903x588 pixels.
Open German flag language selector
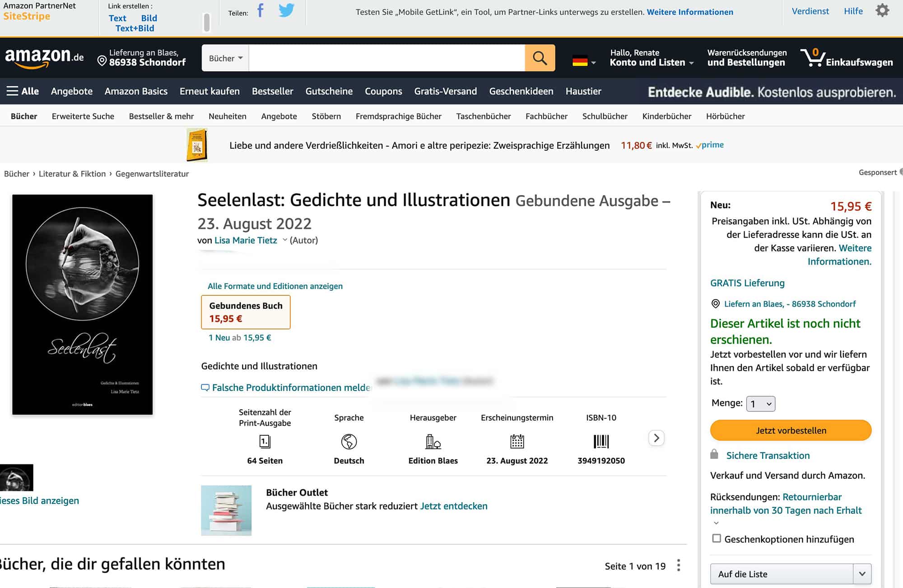pos(584,61)
